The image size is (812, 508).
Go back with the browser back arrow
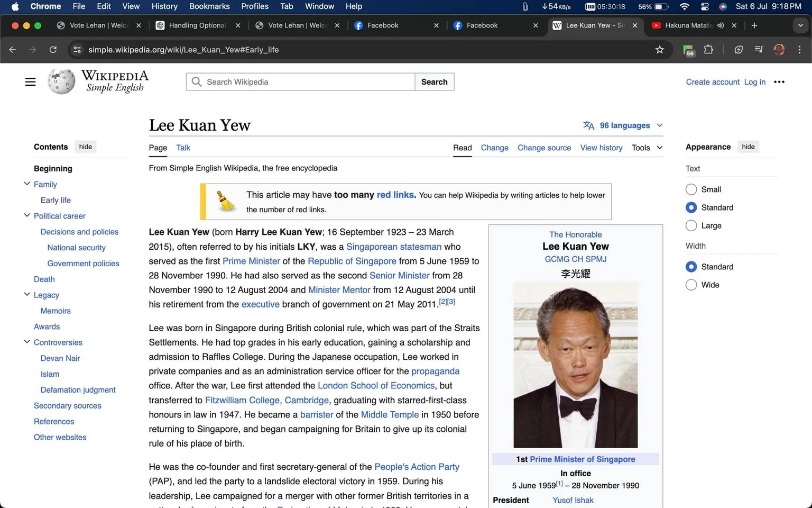(13, 50)
